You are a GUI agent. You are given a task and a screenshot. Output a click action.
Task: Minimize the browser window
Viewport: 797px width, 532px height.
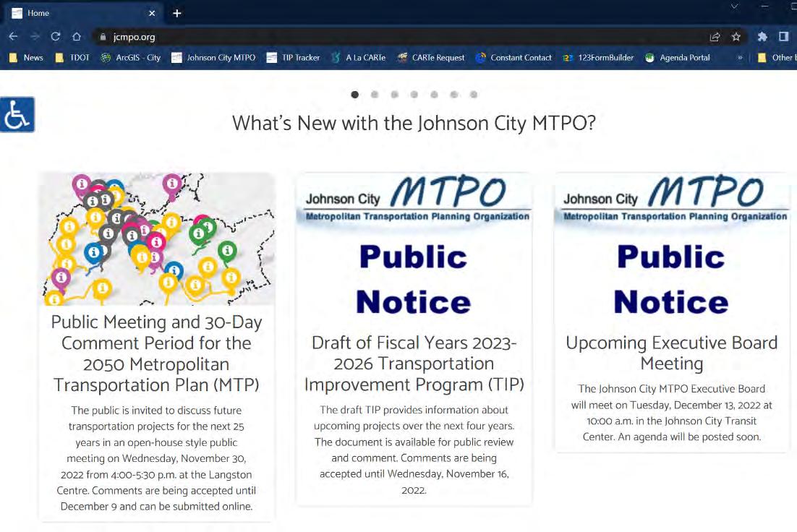[x=764, y=7]
